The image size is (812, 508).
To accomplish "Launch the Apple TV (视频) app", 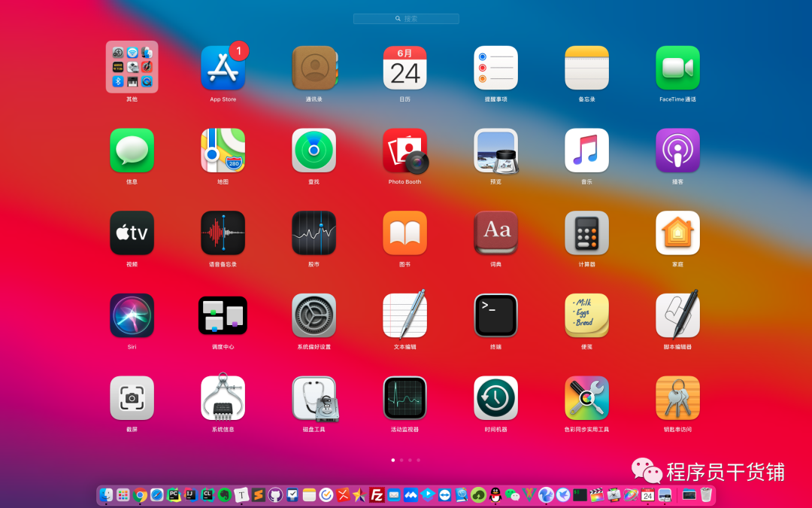I will [132, 233].
